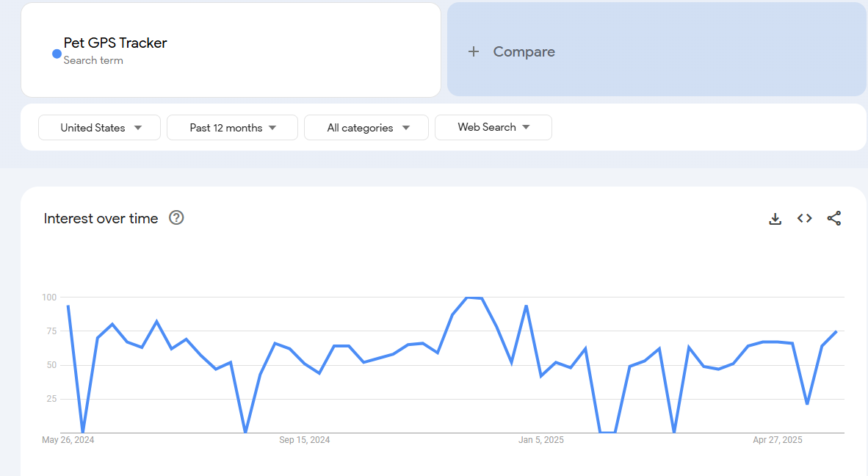Share the Interest over time chart
The height and width of the screenshot is (476, 868).
(833, 218)
